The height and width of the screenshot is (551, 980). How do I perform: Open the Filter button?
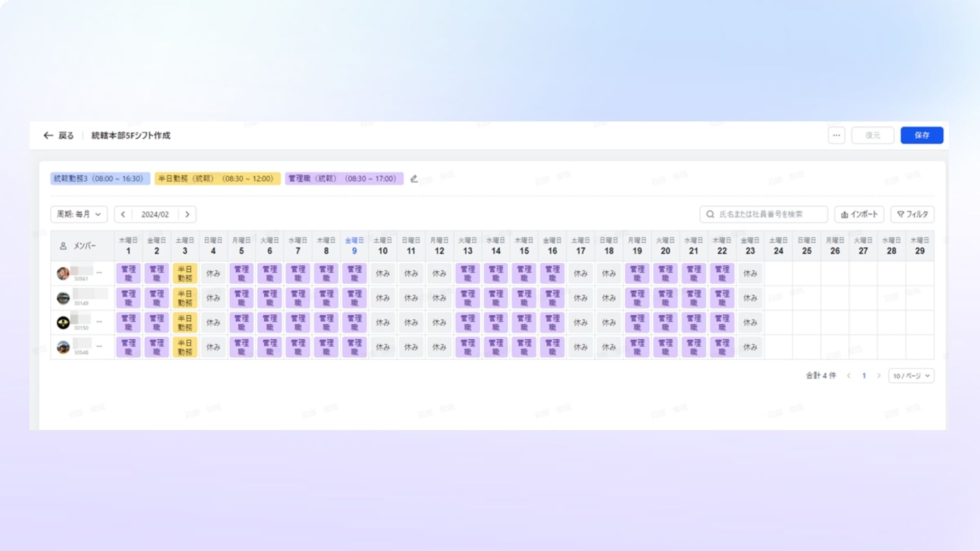[x=912, y=214]
